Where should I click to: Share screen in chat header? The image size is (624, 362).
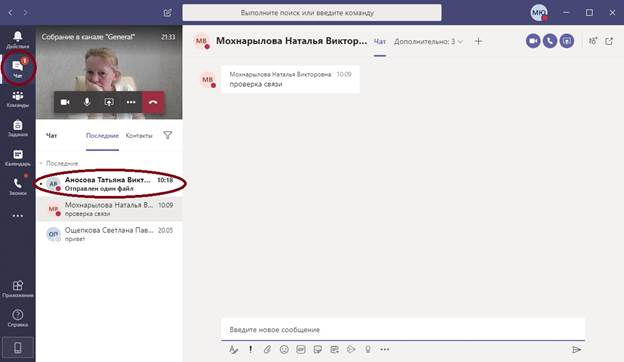567,41
